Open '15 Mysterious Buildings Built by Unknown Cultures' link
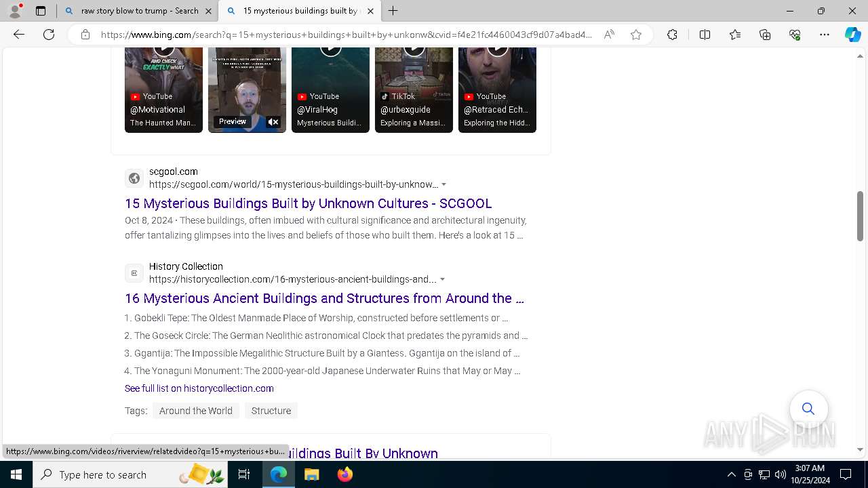Image resolution: width=868 pixels, height=488 pixels. [x=309, y=203]
